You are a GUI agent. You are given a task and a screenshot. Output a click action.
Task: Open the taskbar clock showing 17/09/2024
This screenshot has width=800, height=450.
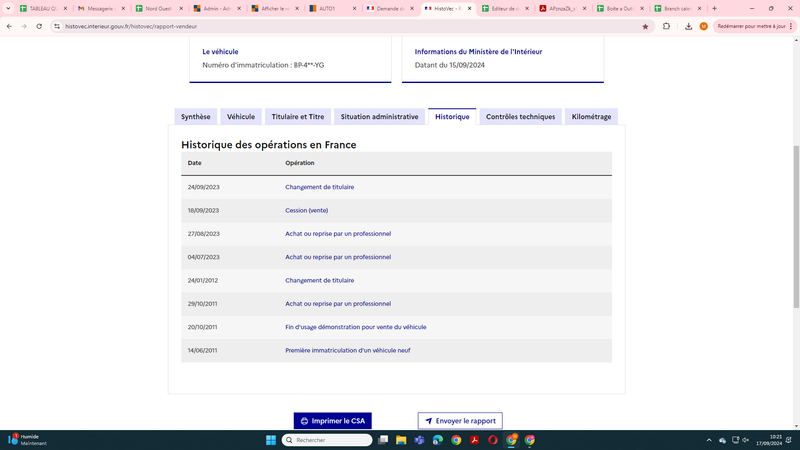tap(769, 440)
